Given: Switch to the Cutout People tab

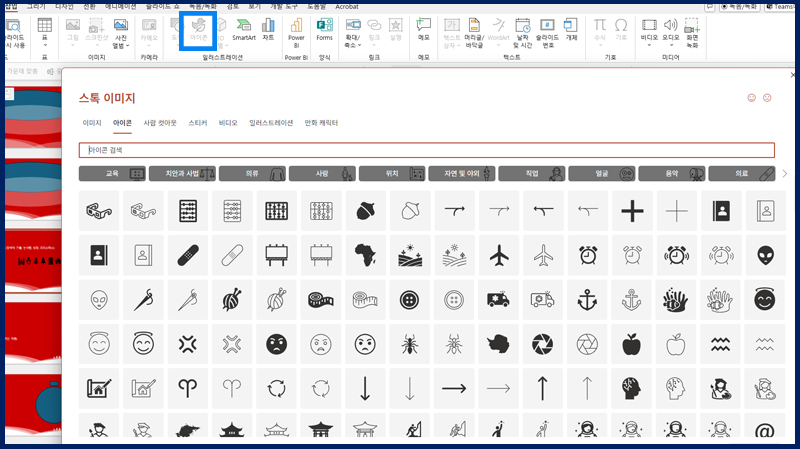Looking at the screenshot, I should [x=160, y=123].
